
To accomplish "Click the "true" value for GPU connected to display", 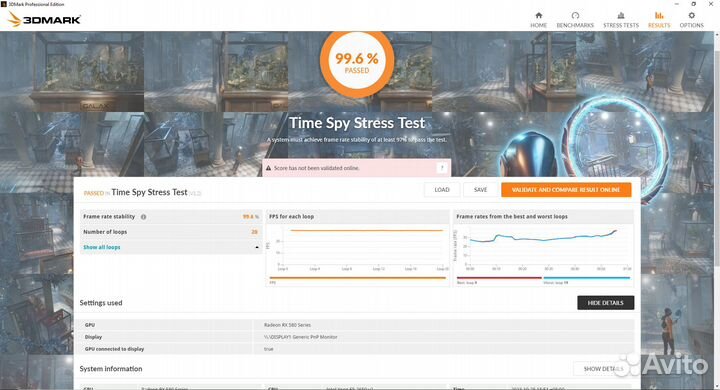I will tap(268, 349).
